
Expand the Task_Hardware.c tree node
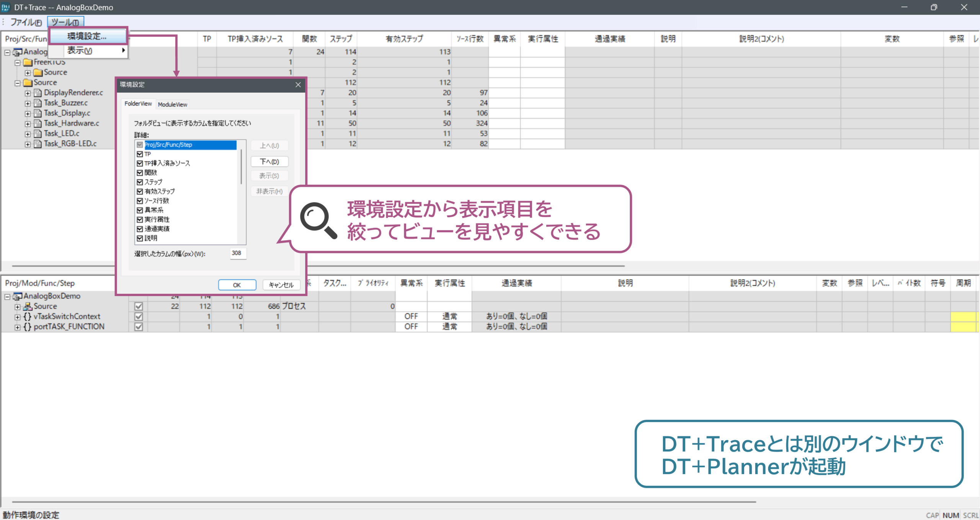pos(28,124)
